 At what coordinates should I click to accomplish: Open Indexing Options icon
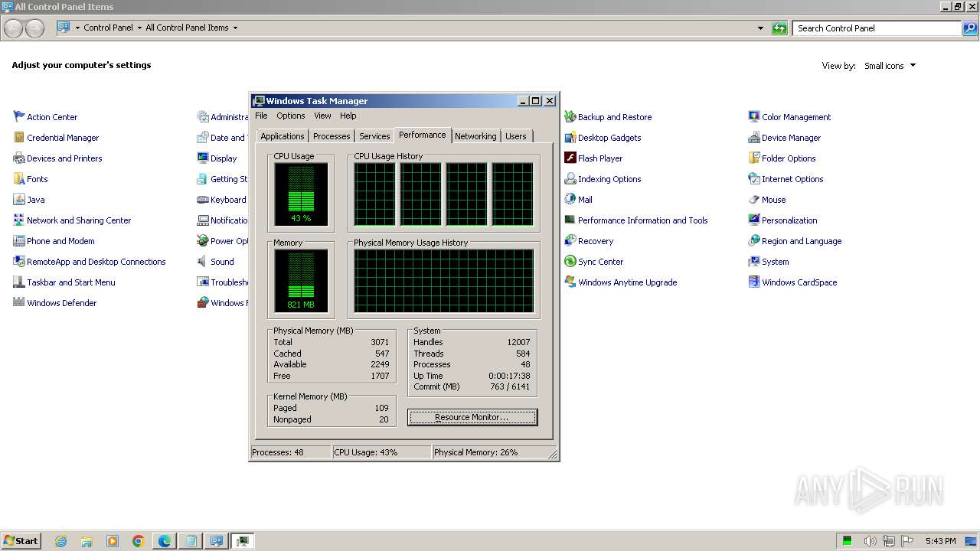[570, 178]
